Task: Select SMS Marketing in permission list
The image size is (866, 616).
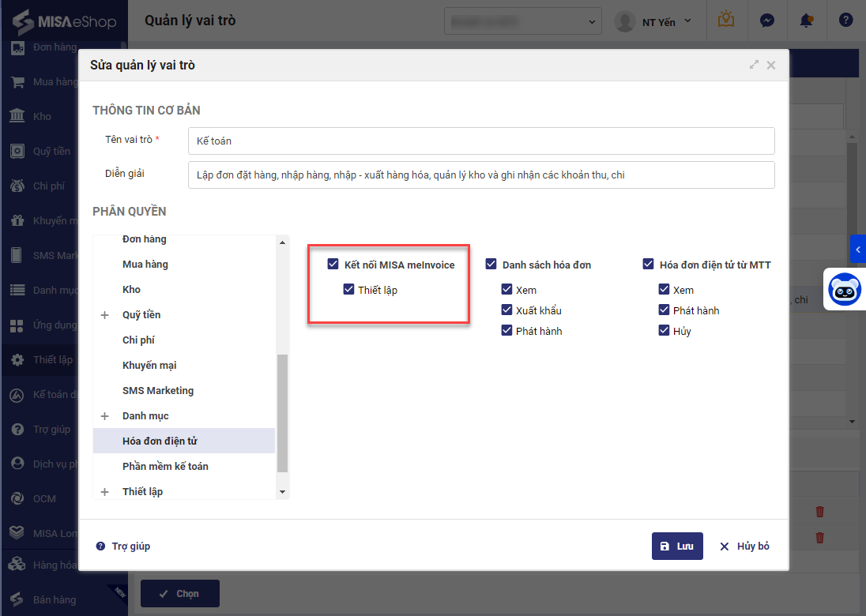Action: tap(158, 390)
